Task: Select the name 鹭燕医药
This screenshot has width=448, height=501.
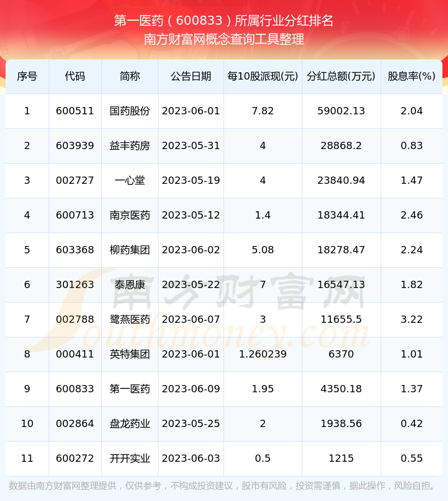Action: pos(130,319)
